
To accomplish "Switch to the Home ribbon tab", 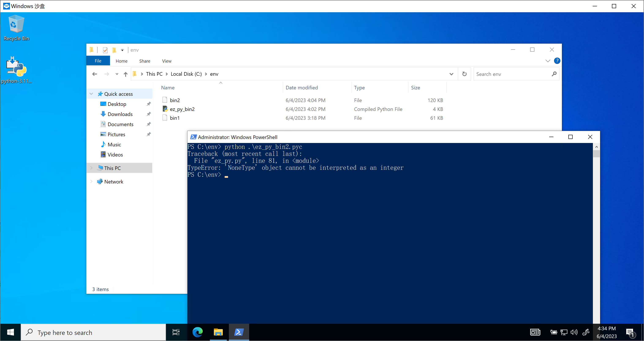I will point(121,61).
